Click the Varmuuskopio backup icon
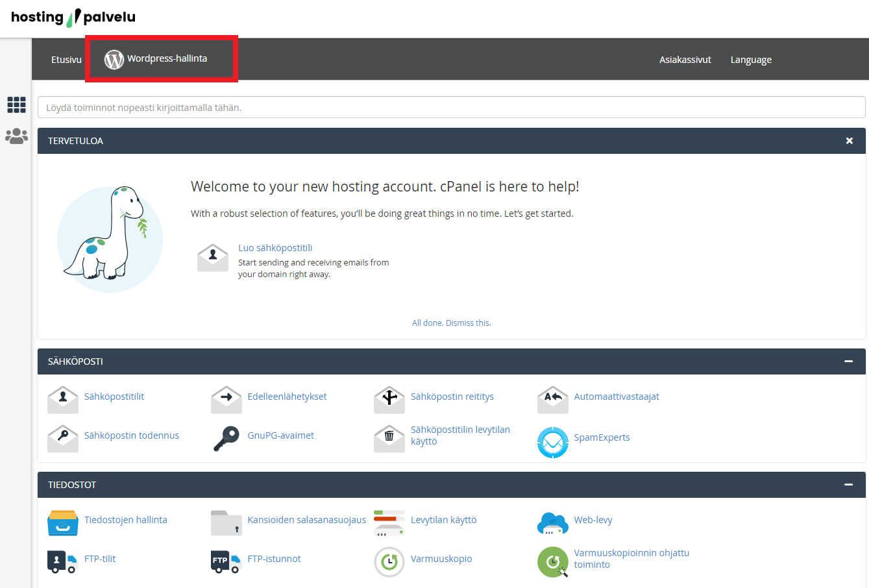 pos(389,561)
